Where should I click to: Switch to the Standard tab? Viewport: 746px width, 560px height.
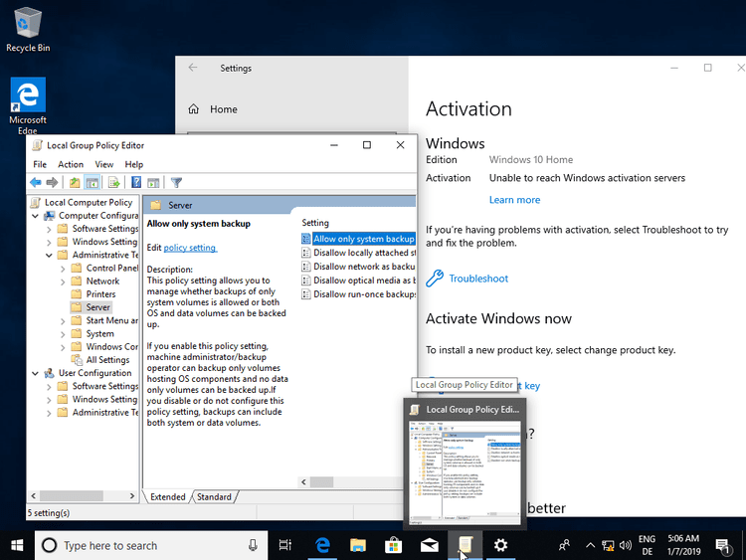pyautogui.click(x=214, y=496)
